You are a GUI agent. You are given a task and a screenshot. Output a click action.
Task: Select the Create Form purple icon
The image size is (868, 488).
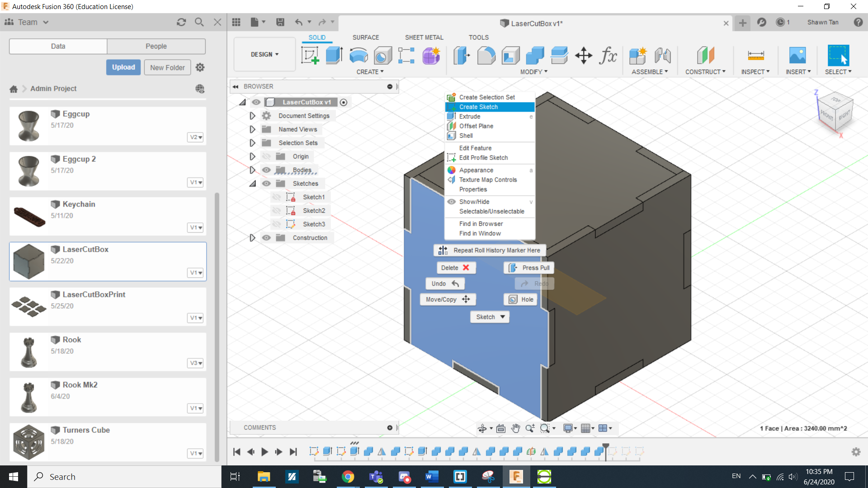431,56
